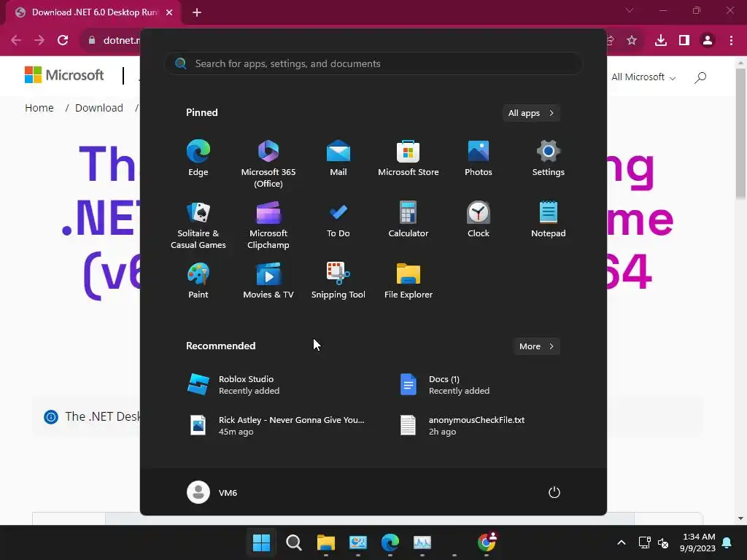Launch the Photos app

coord(479,158)
